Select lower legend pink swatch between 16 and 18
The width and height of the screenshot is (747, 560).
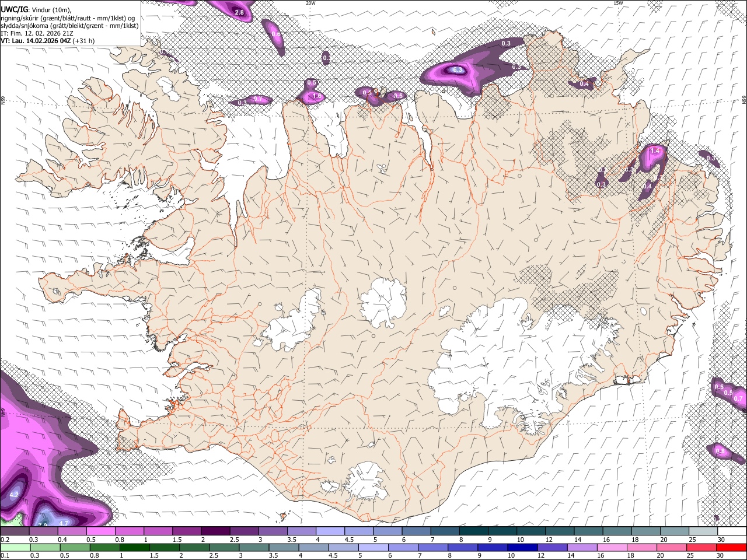(611, 547)
